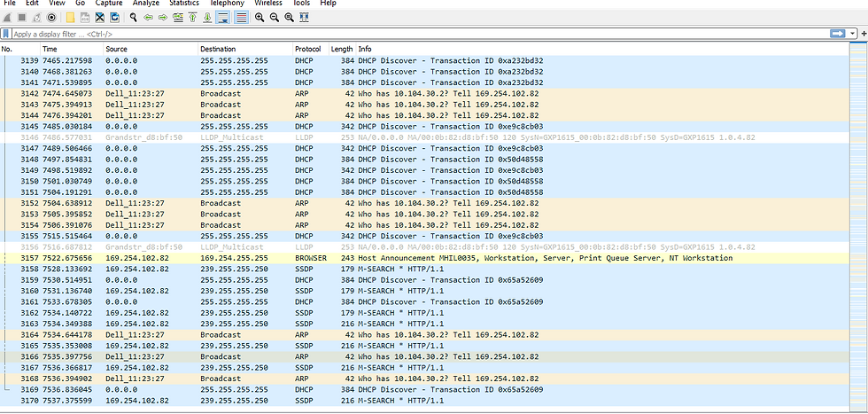The image size is (868, 414).
Task: Sort by the Protocol column header
Action: click(x=311, y=50)
